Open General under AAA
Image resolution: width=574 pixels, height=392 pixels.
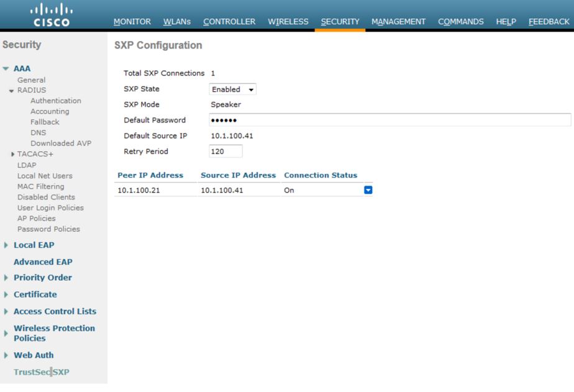[32, 80]
